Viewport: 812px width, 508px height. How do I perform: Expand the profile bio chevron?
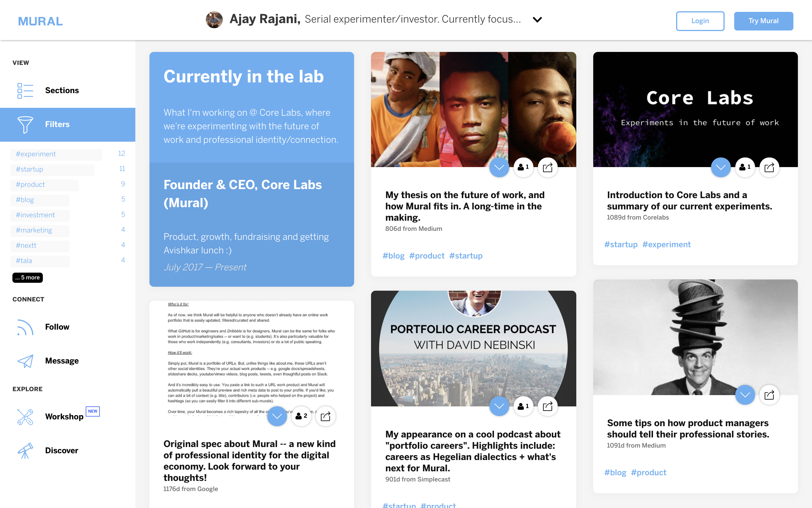click(x=537, y=20)
